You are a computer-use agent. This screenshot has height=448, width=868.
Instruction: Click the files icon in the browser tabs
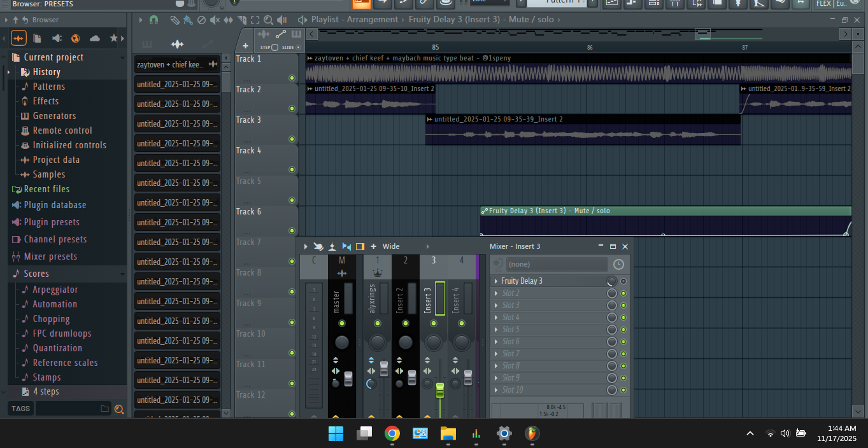click(37, 38)
